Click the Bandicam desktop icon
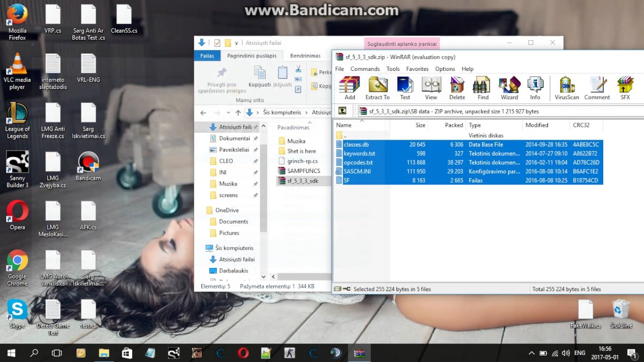Screen dimensions: 644x362 pos(88,167)
